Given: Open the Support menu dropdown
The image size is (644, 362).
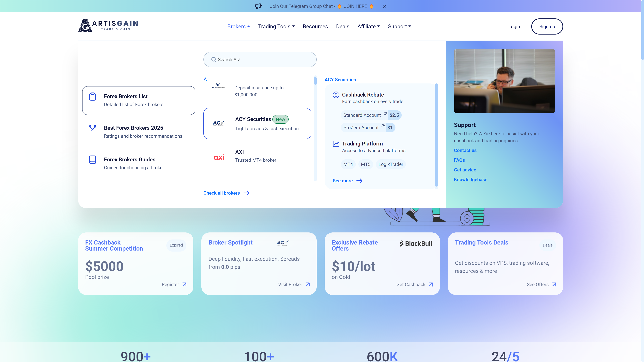Looking at the screenshot, I should tap(399, 26).
